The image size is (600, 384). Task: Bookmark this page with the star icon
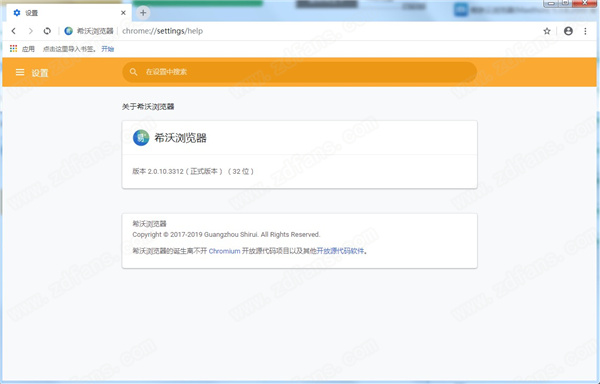[x=547, y=31]
